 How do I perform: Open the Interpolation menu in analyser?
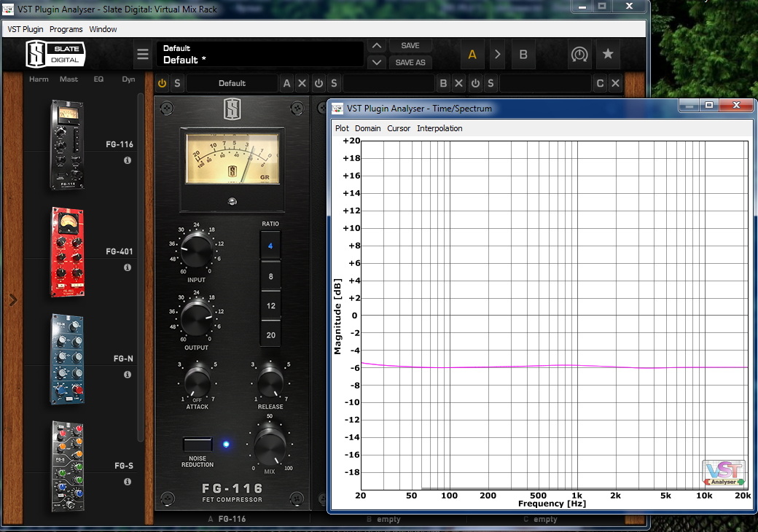[x=439, y=128]
